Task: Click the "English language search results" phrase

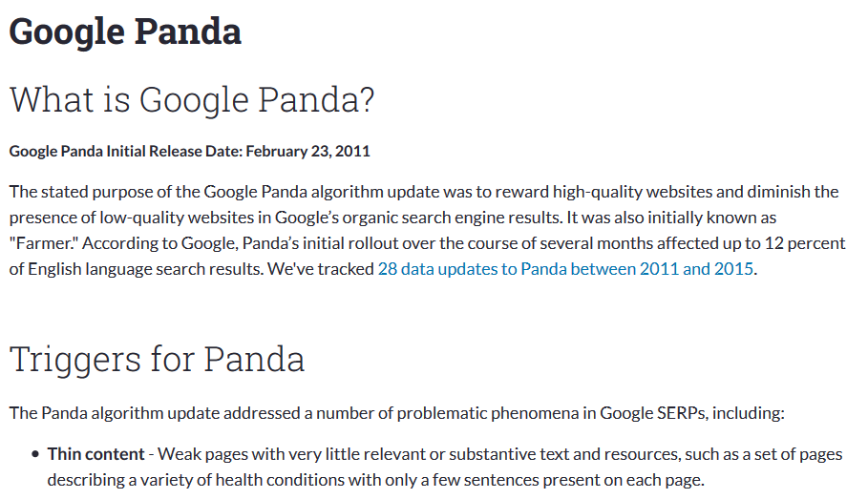Action: point(145,269)
